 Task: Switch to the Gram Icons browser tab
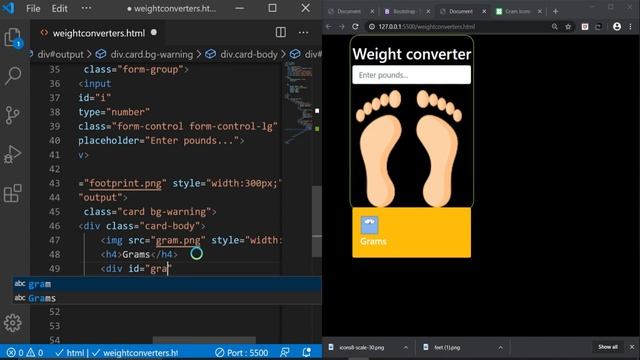click(x=518, y=11)
